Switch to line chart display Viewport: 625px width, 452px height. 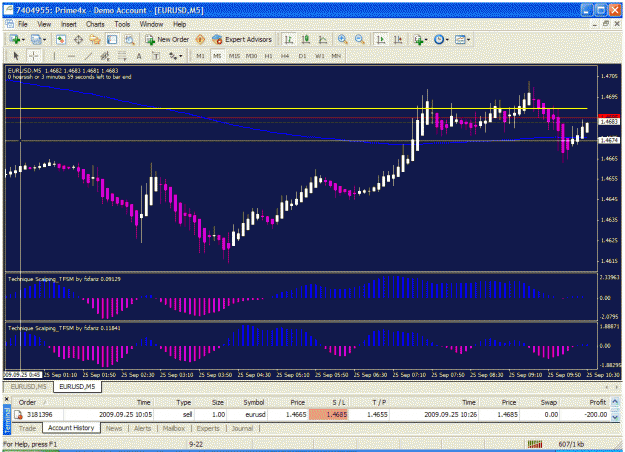click(323, 39)
